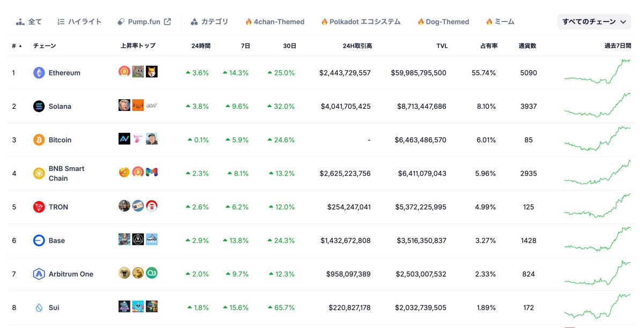
Task: Open the カテゴリ tab
Action: (x=209, y=22)
